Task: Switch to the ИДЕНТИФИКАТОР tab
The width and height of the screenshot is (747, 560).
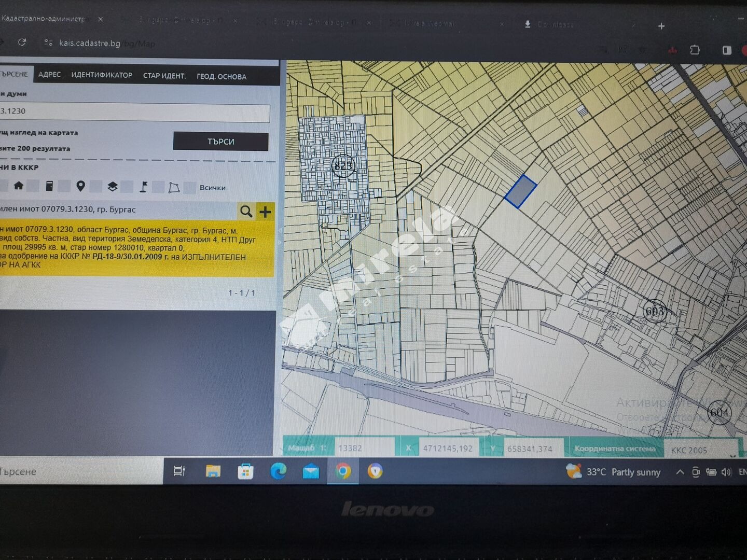Action: 102,75
